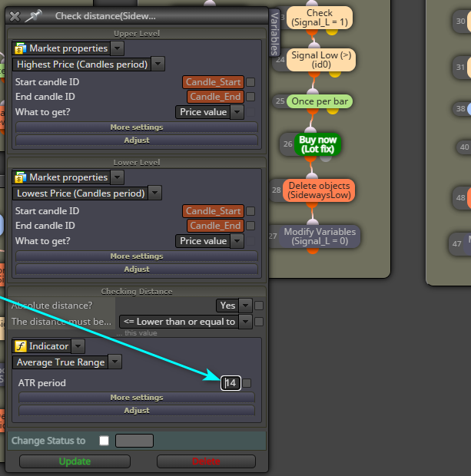The width and height of the screenshot is (471, 476).
Task: Select the Check (Signal_L = 1) block
Action: coord(320,18)
